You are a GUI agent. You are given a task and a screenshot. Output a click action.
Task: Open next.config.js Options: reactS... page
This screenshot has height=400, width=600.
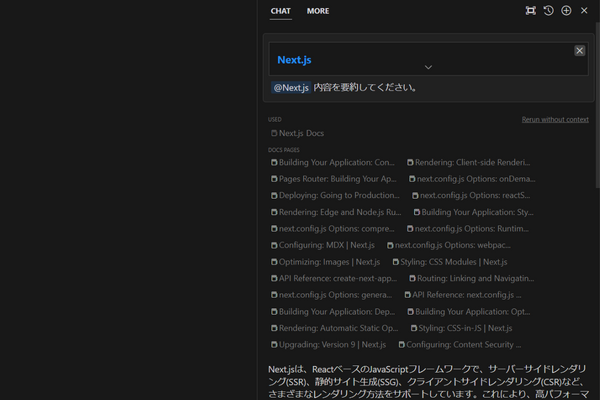[x=471, y=196]
